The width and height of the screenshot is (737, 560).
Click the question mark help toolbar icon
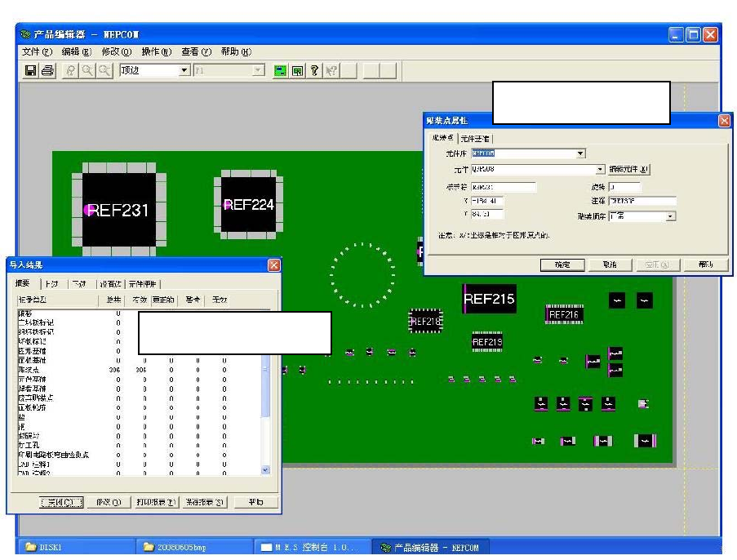(314, 72)
